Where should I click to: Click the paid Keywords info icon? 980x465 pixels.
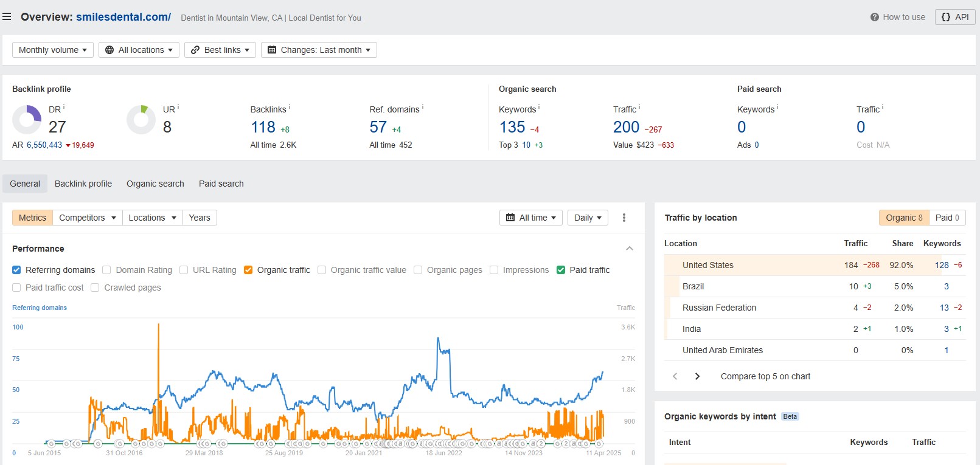[x=777, y=106]
